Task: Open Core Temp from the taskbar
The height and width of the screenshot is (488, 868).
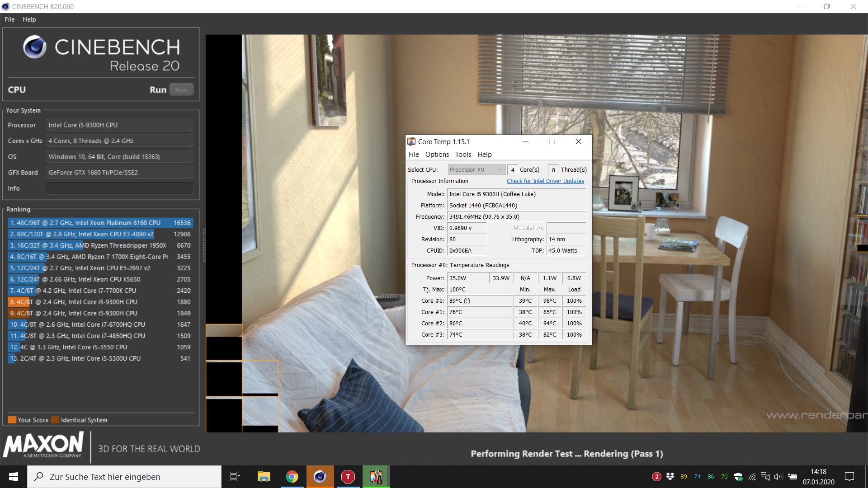Action: [376, 477]
